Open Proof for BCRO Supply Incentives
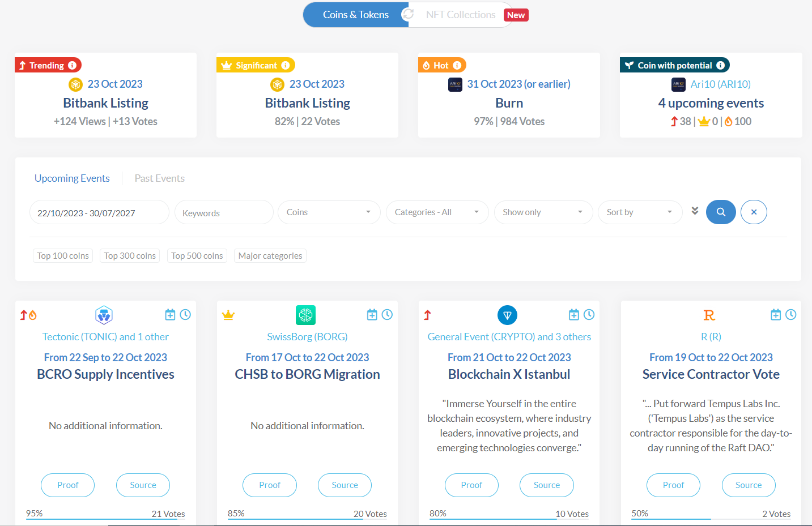Viewport: 812px width, 526px height. coord(68,485)
